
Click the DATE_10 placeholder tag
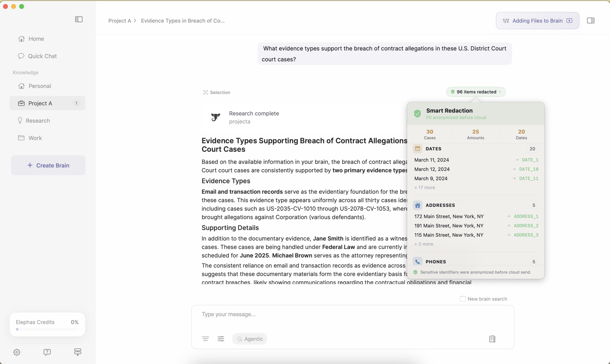529,169
